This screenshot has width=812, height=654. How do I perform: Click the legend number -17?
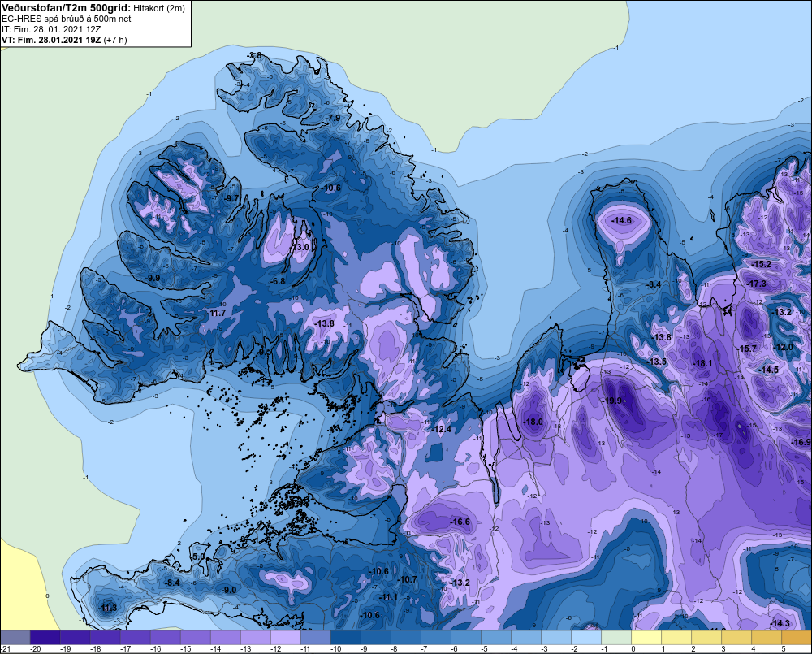point(125,649)
